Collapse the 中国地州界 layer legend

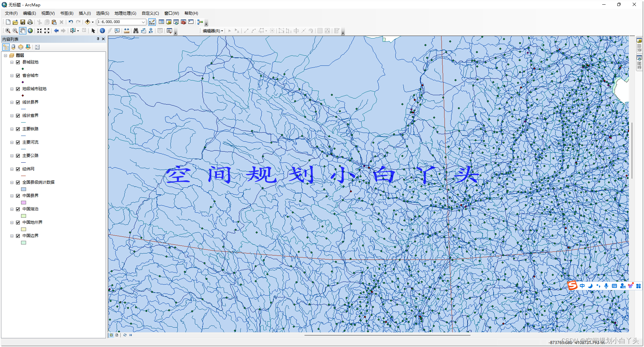click(x=12, y=222)
